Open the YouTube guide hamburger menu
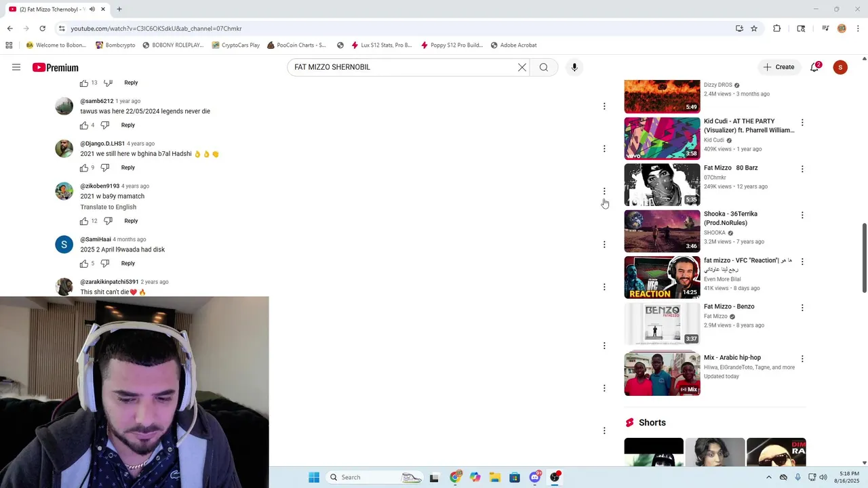Image resolution: width=868 pixels, height=488 pixels. [16, 67]
